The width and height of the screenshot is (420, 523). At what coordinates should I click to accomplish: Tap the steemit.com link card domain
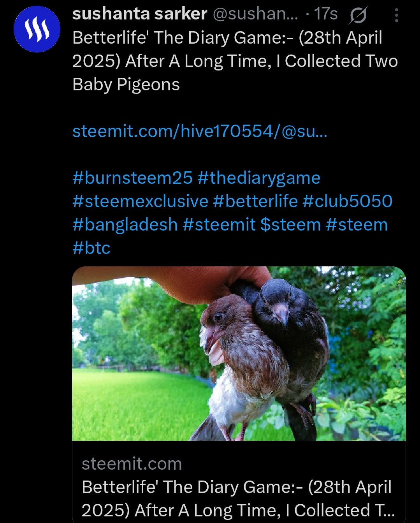(132, 464)
